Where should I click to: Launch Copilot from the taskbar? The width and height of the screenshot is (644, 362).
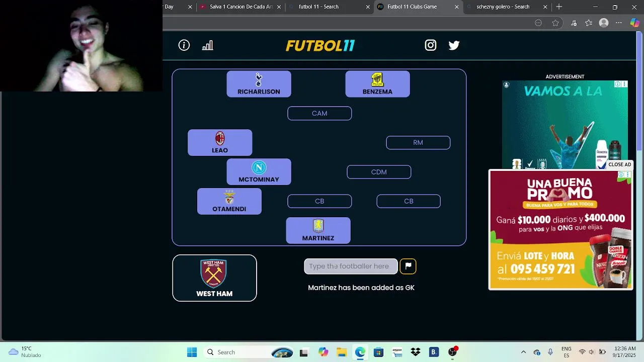323,352
